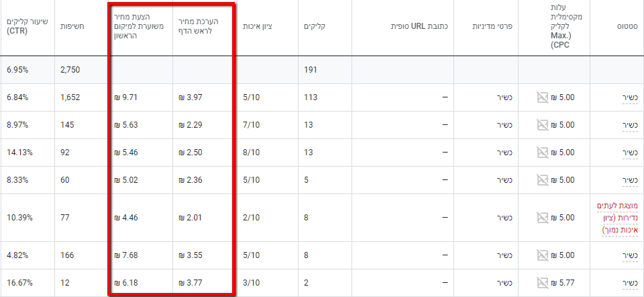Open the מוצגת לעתים נדירות status link
644x297 pixels.
[617, 218]
